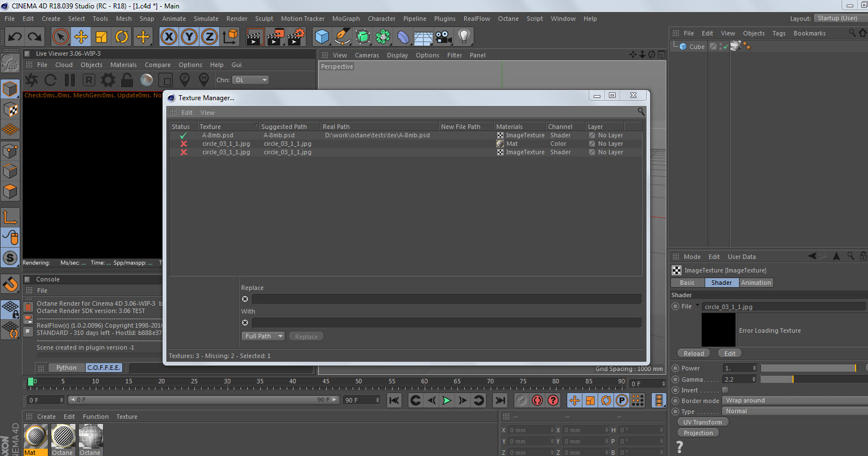The height and width of the screenshot is (456, 868).
Task: Click the Camera object icon
Action: [444, 37]
